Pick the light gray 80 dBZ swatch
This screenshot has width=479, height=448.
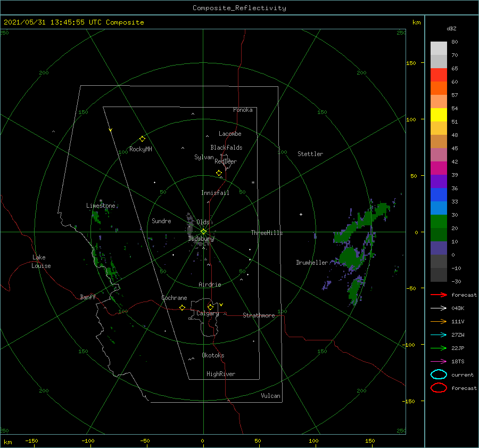coord(439,48)
